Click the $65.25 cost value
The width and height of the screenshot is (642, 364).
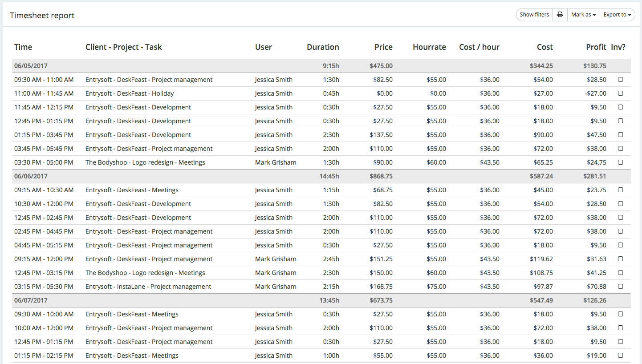click(x=543, y=162)
